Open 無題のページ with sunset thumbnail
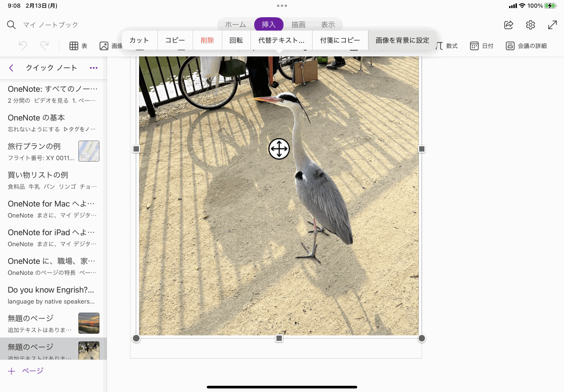 click(53, 323)
